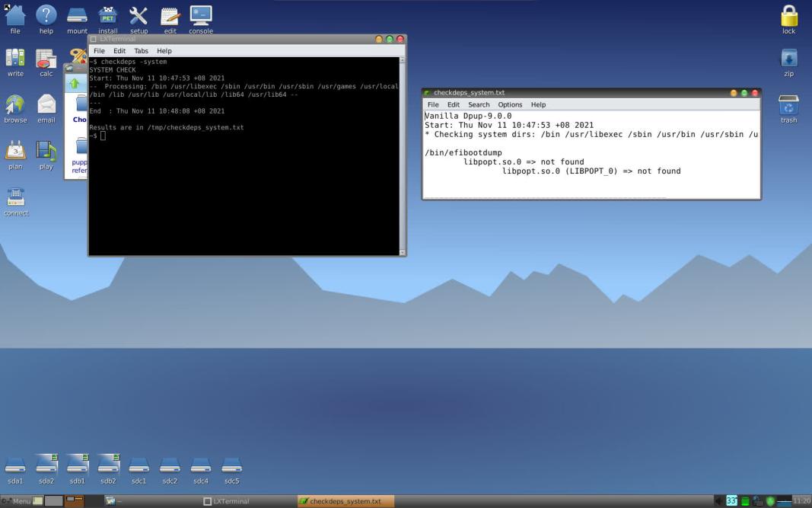Open Search menu in text editor
812x508 pixels.
(x=479, y=104)
